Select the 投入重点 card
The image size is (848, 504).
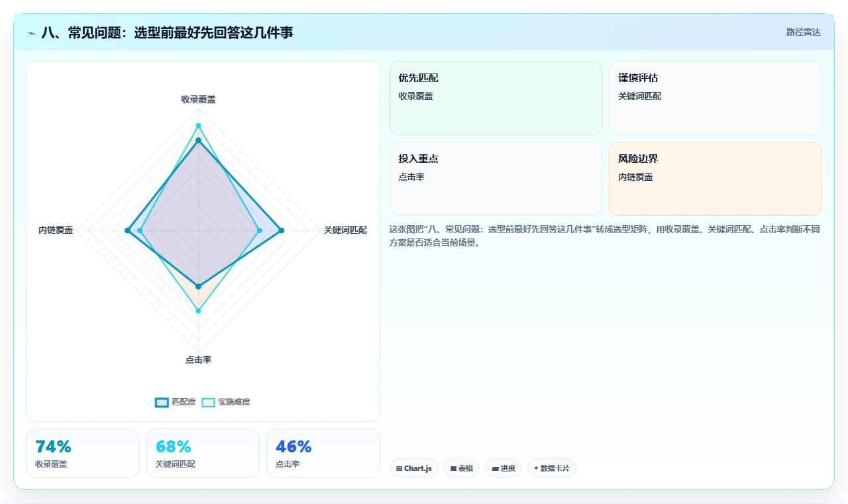pyautogui.click(x=496, y=179)
